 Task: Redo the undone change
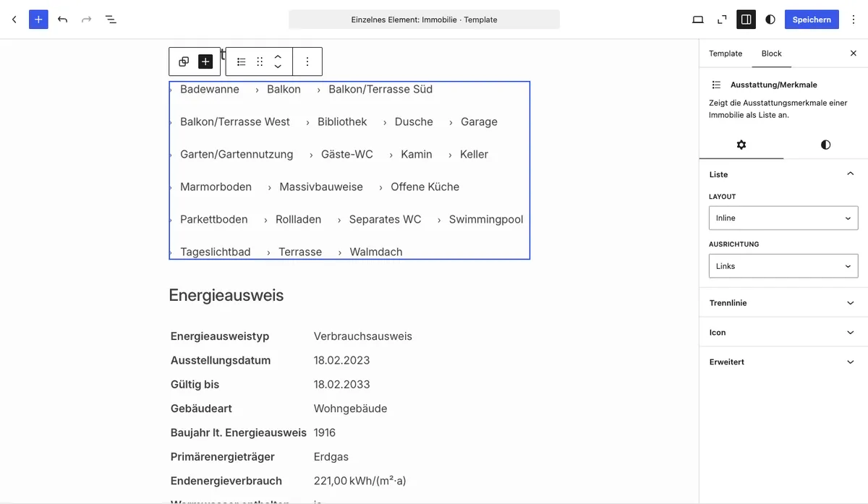click(86, 20)
